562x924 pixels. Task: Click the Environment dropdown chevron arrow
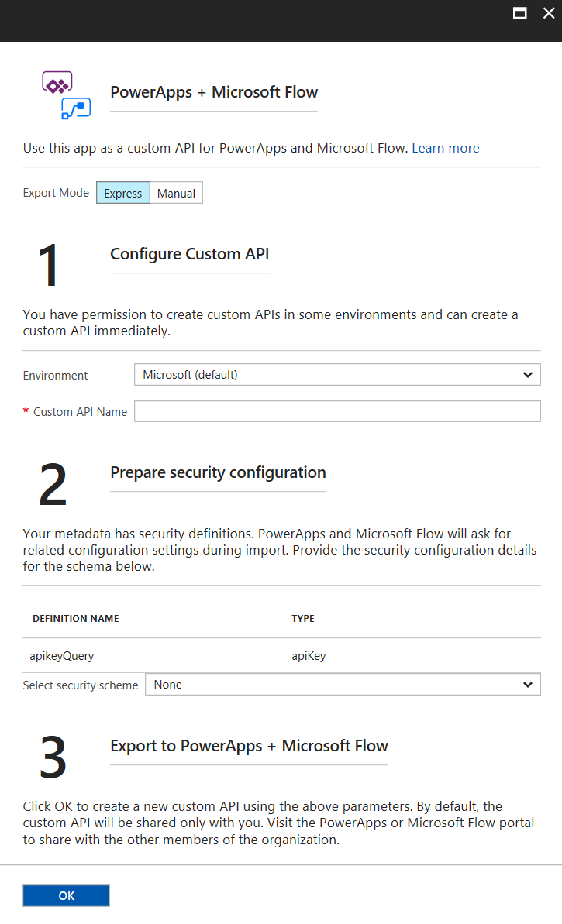click(528, 375)
